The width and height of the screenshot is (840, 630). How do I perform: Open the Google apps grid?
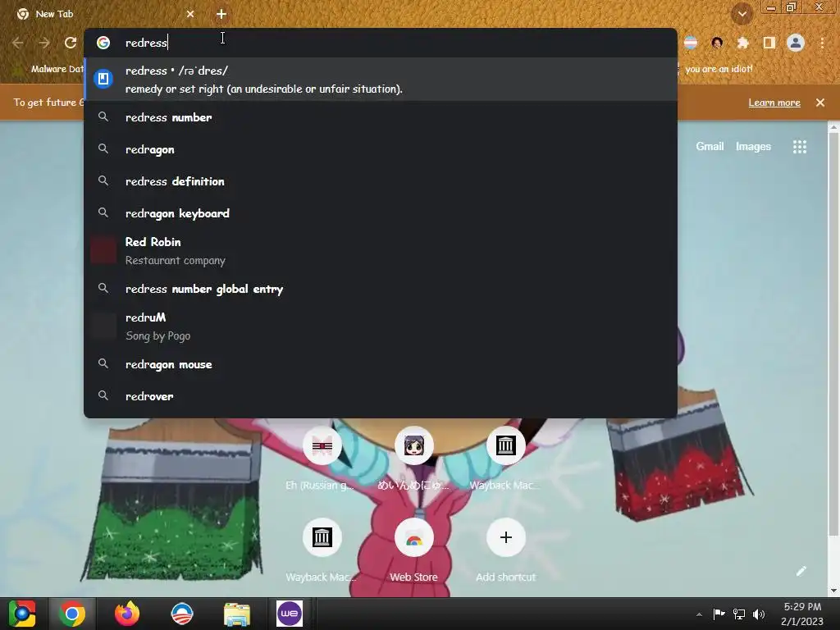tap(799, 147)
